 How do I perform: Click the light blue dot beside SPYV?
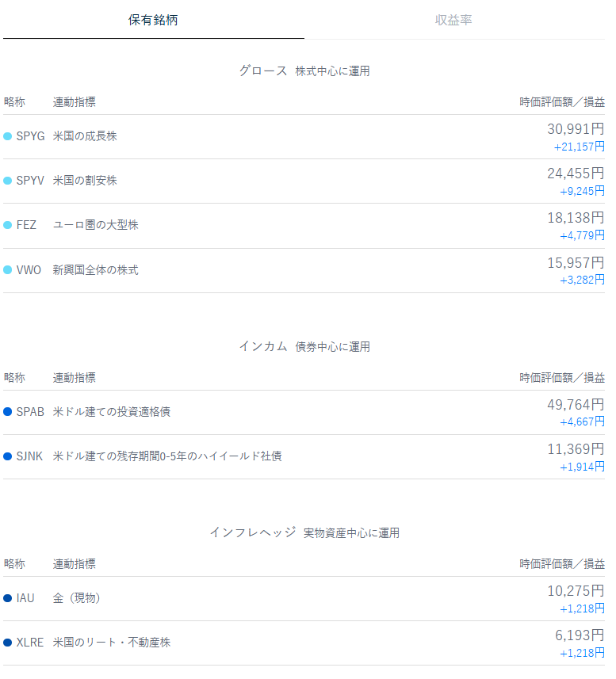coord(8,181)
